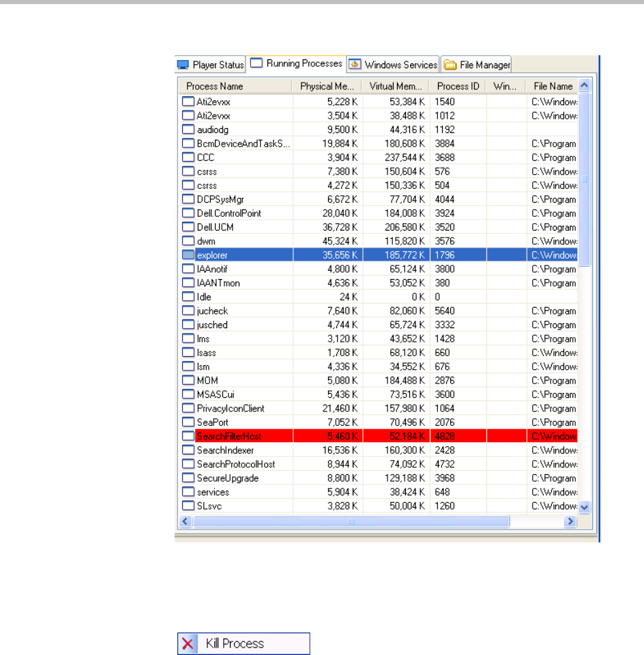
Task: Click the 28,040 K physical memory value
Action: point(340,213)
